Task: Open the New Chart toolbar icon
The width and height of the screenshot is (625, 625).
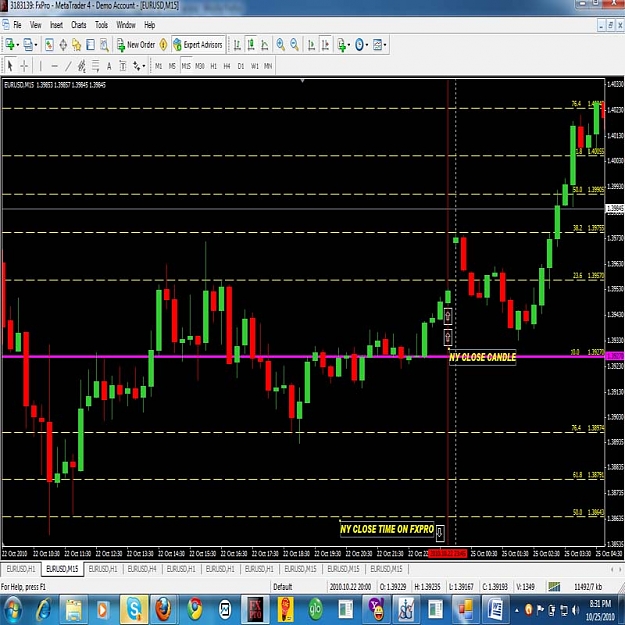Action: click(x=10, y=45)
